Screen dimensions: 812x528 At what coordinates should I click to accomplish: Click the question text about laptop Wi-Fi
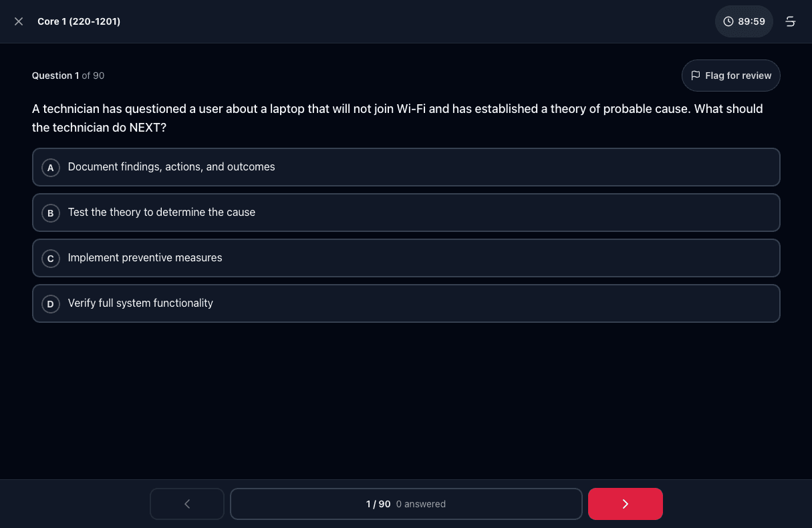coord(397,118)
